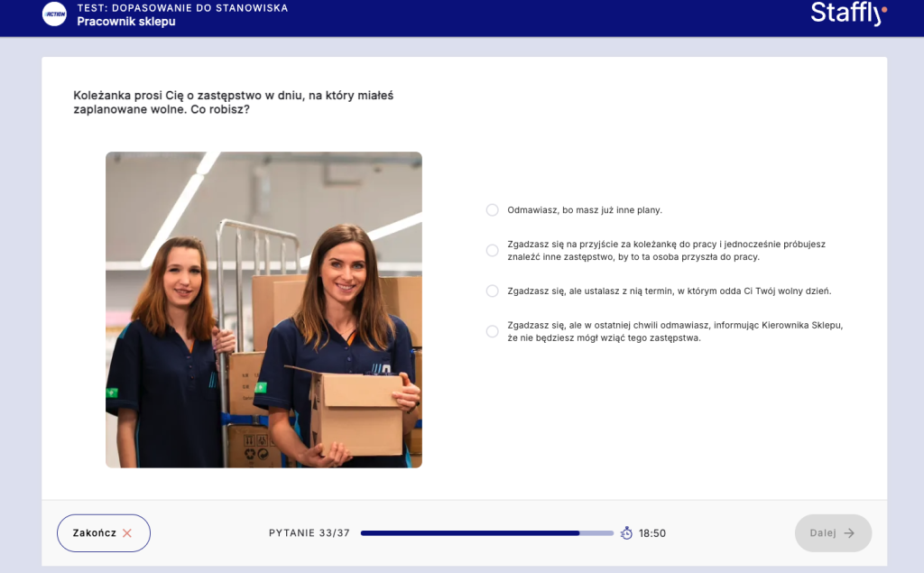Select radio button for 'Odmawiasz, bo masz już inne plany'
The width and height of the screenshot is (924, 573).
pos(492,210)
